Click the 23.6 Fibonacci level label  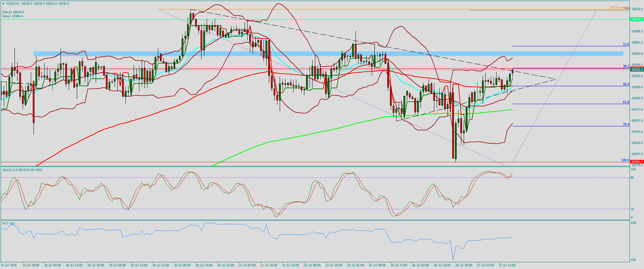(626, 44)
